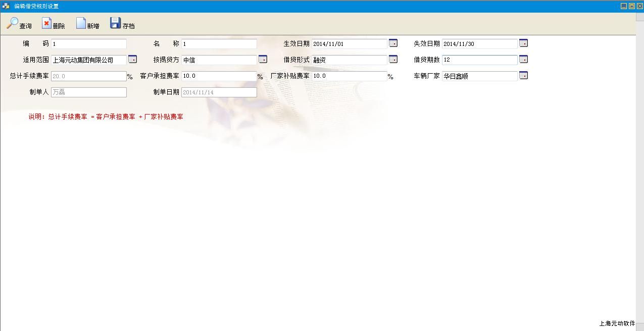Open the 生效日期 calendar picker icon

[x=393, y=43]
